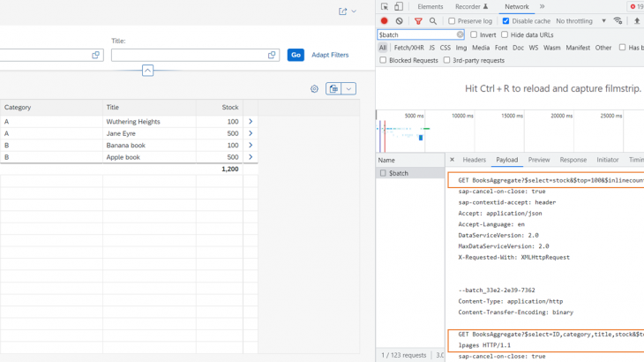Export table to spreadsheet

click(333, 89)
